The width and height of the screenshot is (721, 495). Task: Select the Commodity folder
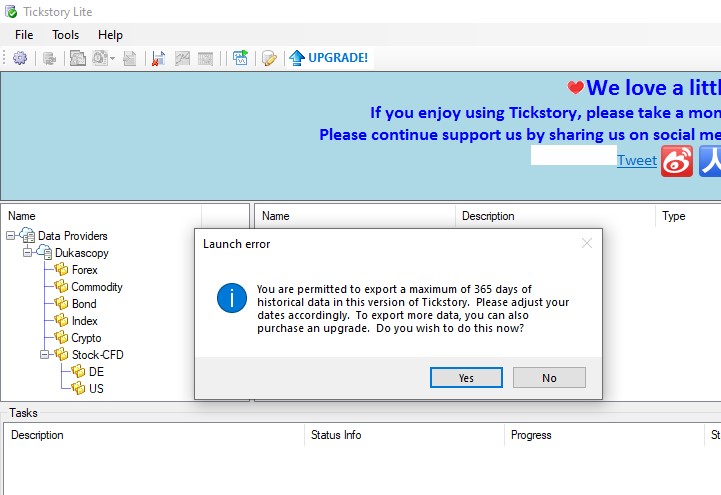(97, 287)
